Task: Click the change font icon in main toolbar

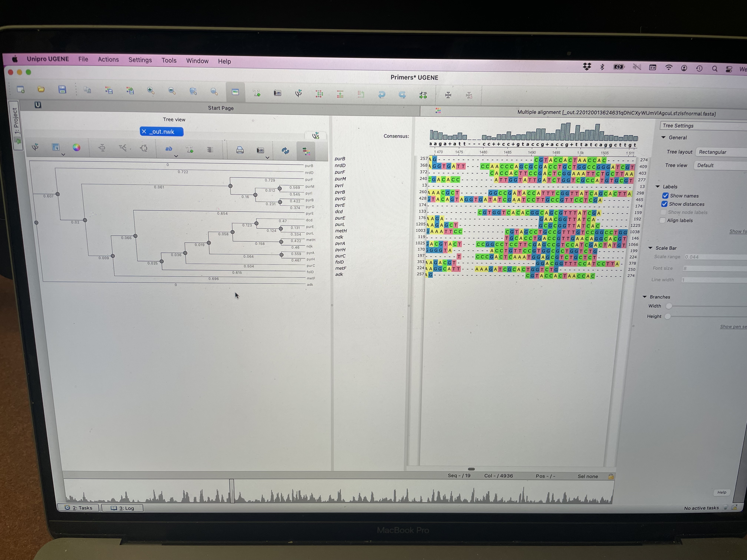Action: (256, 92)
